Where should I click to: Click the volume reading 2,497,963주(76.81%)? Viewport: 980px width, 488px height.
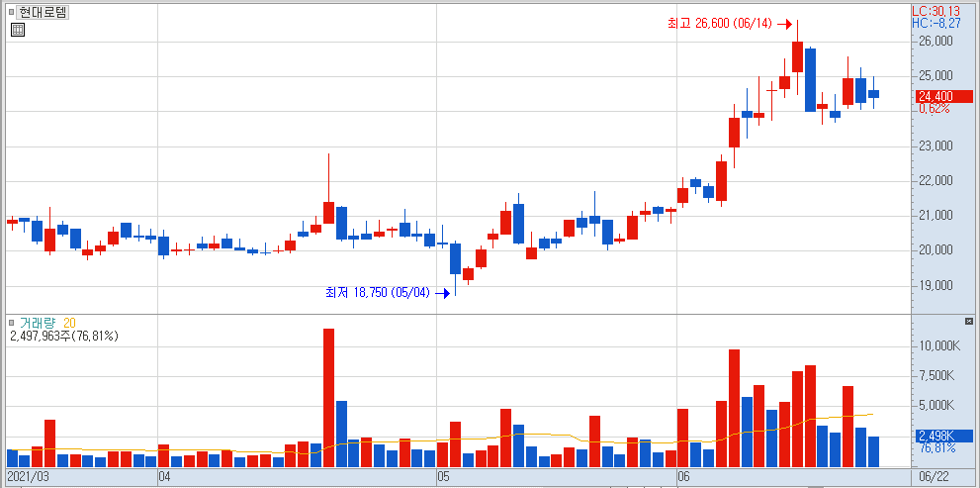(x=64, y=336)
